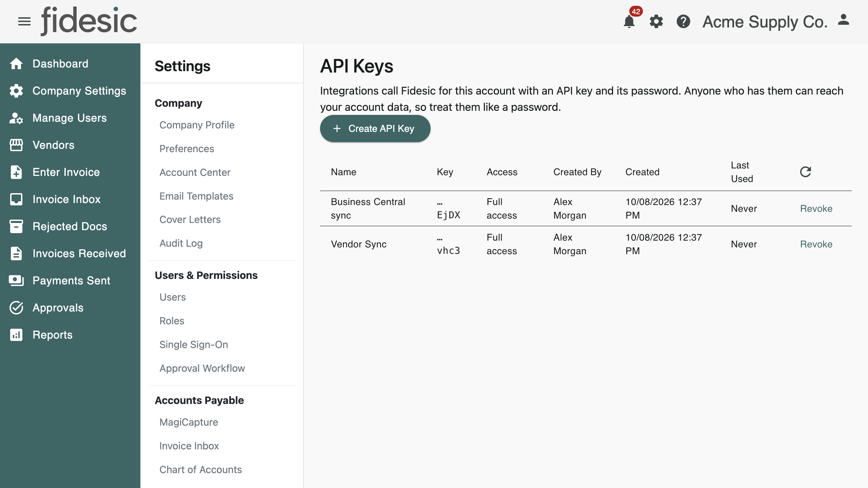Open notifications bell with 42 badge
868x488 pixels.
pyautogui.click(x=629, y=22)
